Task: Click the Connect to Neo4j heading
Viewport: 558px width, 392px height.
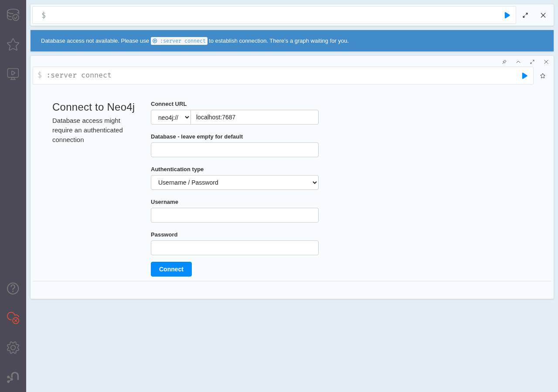Action: point(93,107)
